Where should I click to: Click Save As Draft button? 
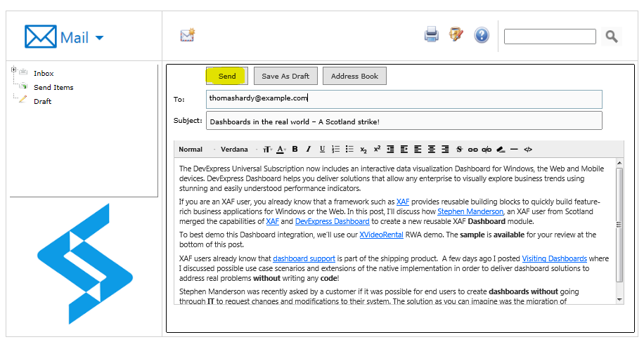(x=285, y=76)
